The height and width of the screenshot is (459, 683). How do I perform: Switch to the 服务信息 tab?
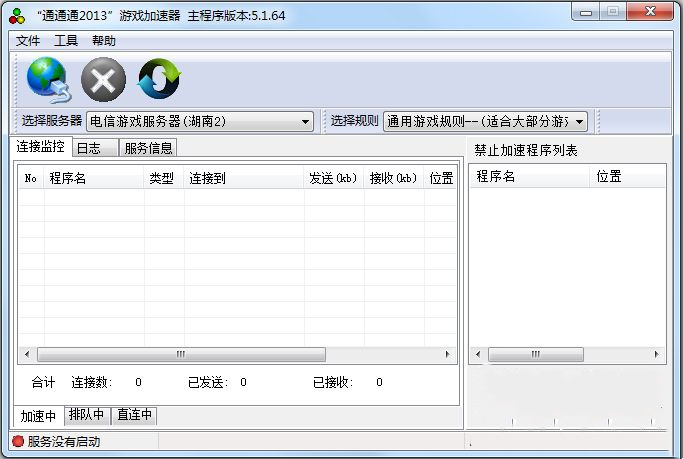pos(148,148)
